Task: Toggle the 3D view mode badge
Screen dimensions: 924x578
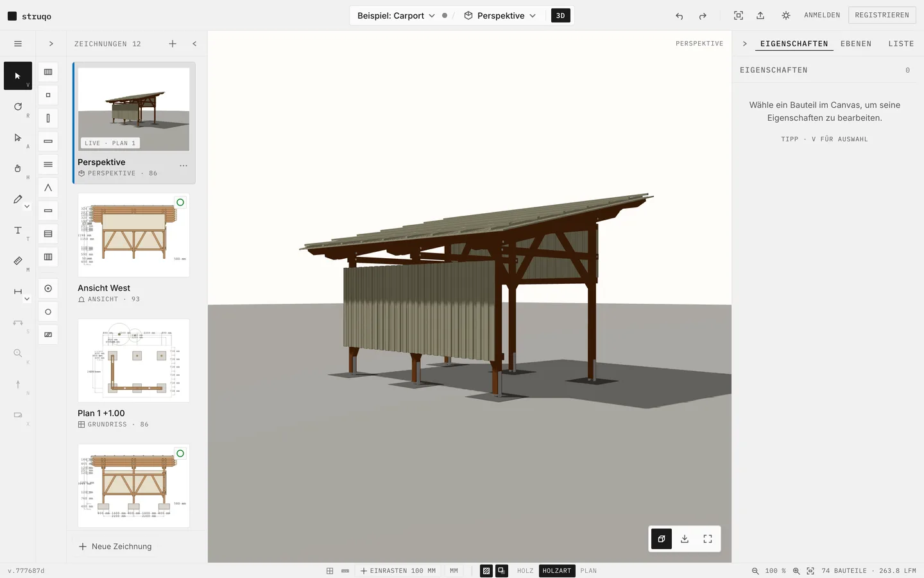Action: (561, 15)
